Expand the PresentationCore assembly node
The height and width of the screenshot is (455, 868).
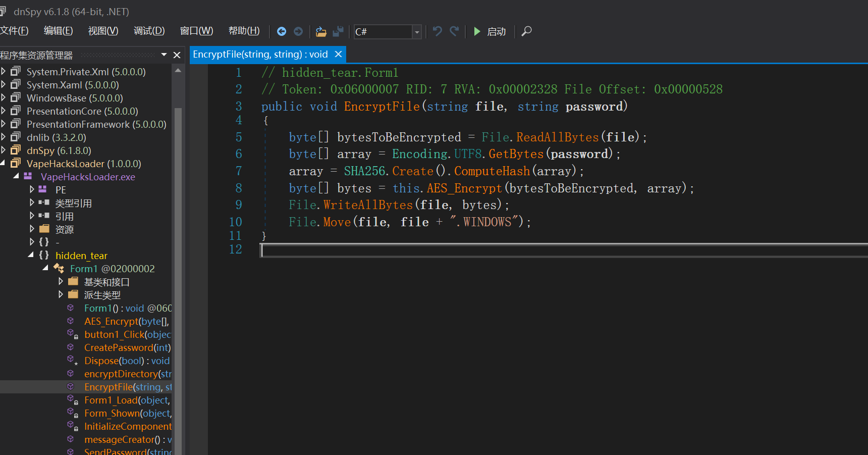point(3,111)
